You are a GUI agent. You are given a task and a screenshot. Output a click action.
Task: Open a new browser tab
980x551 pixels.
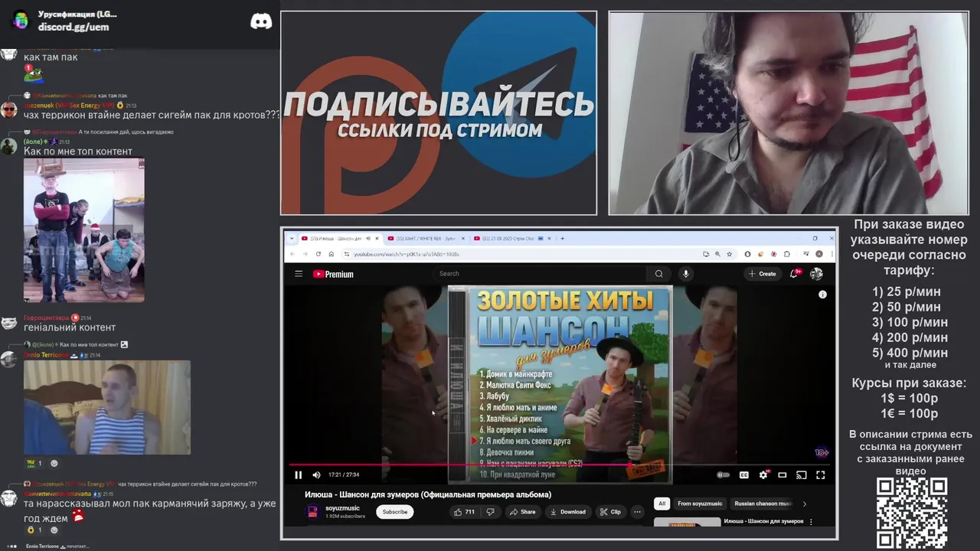[x=563, y=238]
